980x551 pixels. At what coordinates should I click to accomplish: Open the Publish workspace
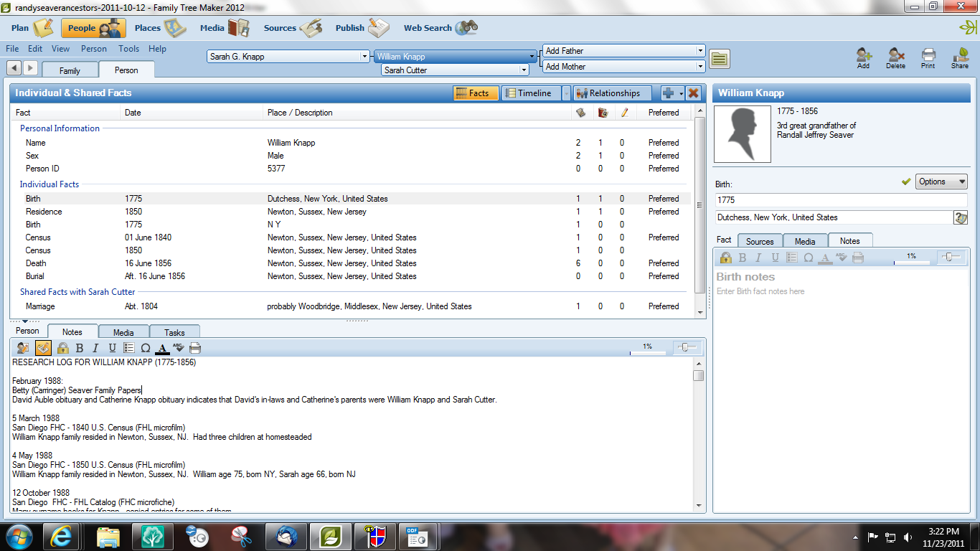tap(362, 28)
